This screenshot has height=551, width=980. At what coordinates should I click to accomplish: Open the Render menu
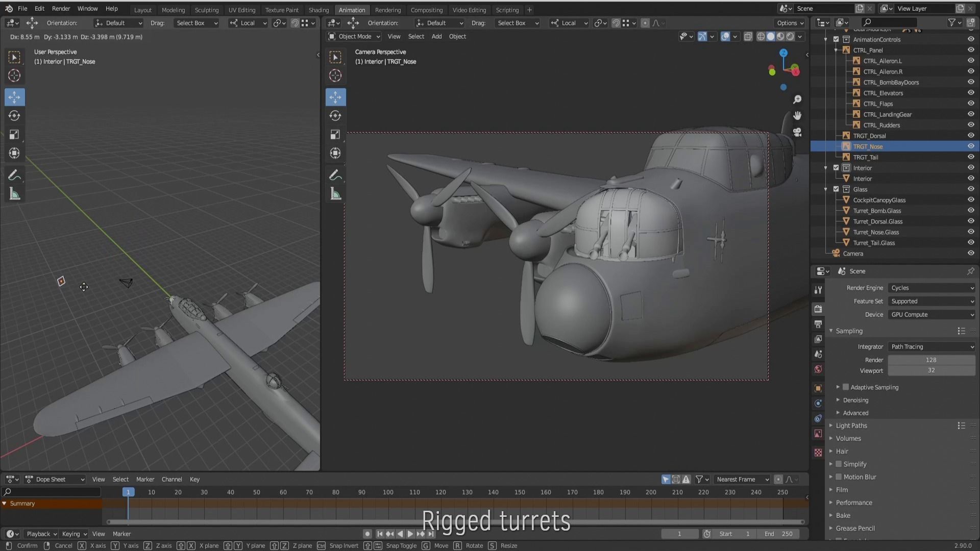(x=61, y=9)
